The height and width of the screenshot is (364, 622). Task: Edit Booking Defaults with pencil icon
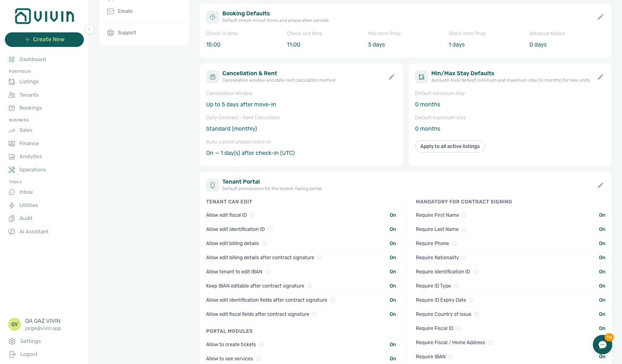coord(601,17)
